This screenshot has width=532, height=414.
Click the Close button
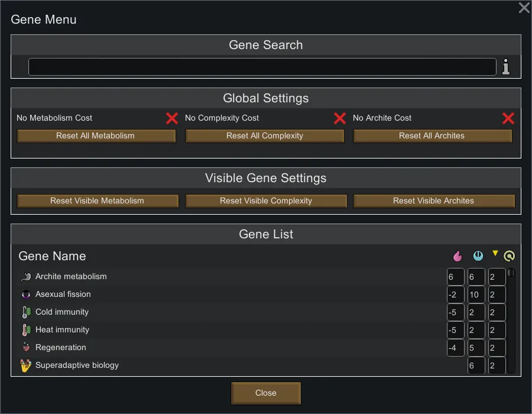266,393
